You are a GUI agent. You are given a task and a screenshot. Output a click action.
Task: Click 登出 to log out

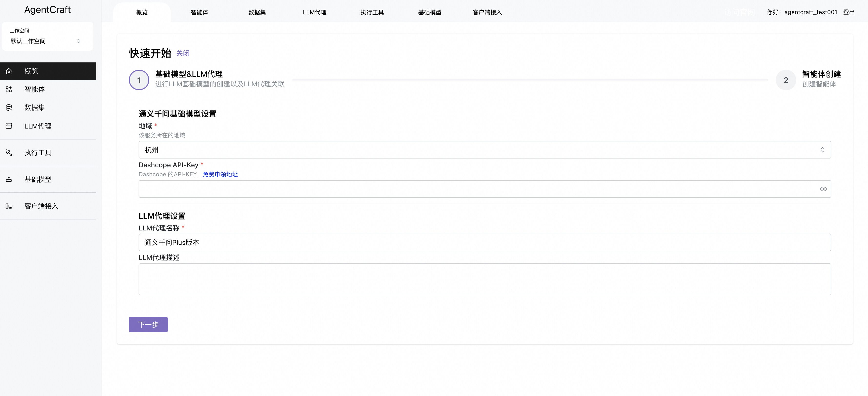849,12
